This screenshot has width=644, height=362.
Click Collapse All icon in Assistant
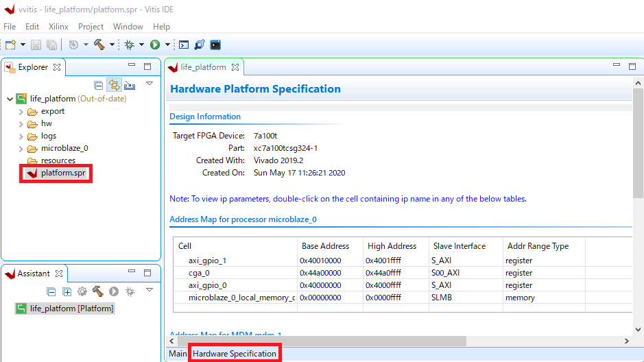[x=51, y=292]
